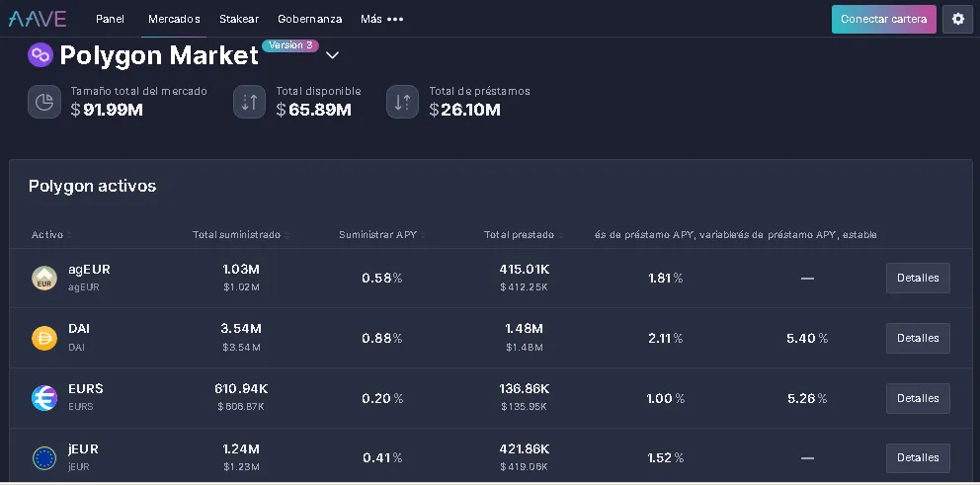Click the EURS asset name
Screen dimensions: 980x485
(86, 389)
